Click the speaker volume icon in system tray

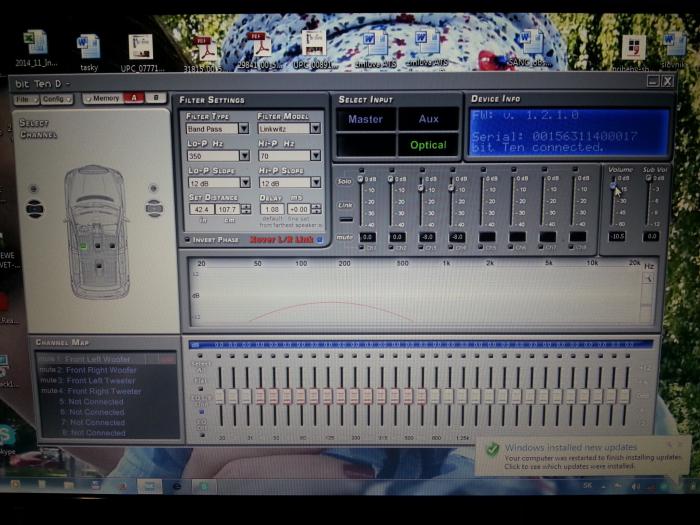point(635,486)
